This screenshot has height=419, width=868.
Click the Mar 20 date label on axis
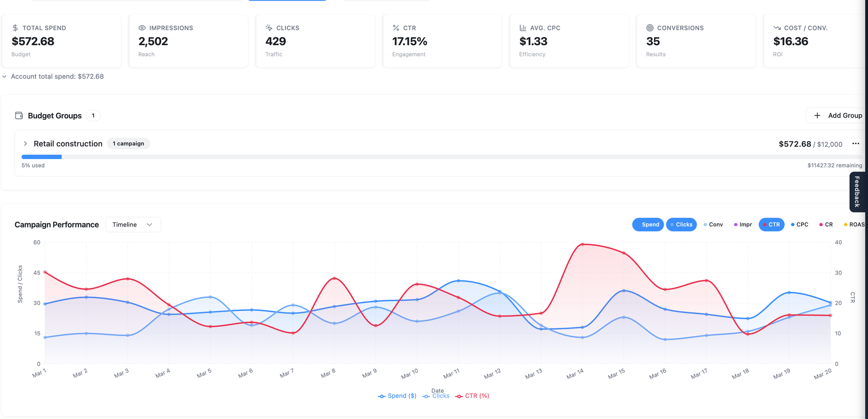[x=823, y=374]
